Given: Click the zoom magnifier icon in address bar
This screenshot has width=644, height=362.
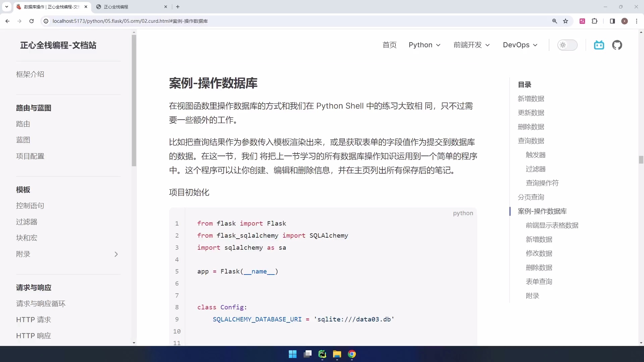Looking at the screenshot, I should pos(555,21).
